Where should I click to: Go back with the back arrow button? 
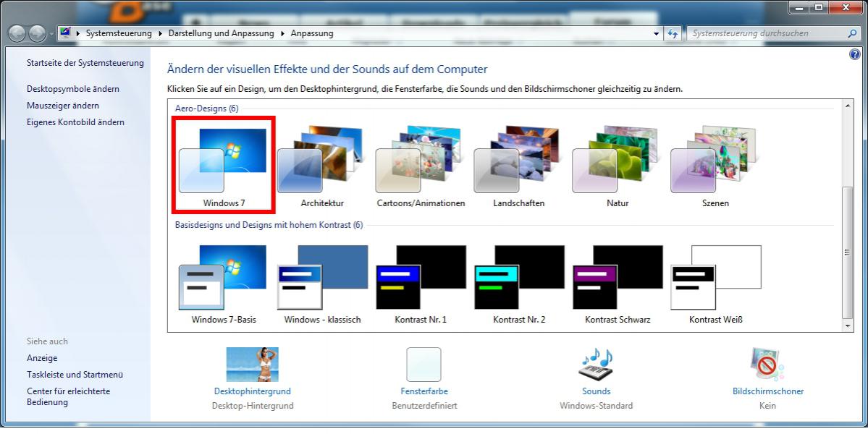pos(17,34)
